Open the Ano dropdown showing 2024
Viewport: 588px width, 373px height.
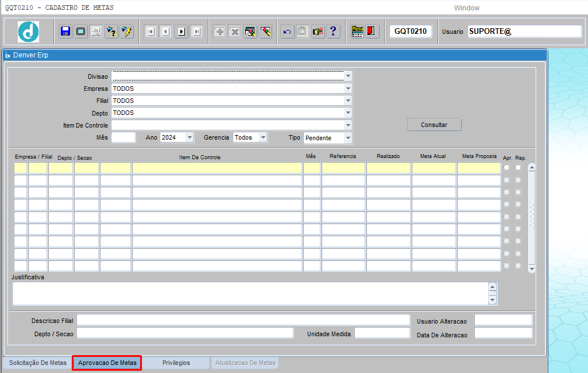(x=189, y=137)
